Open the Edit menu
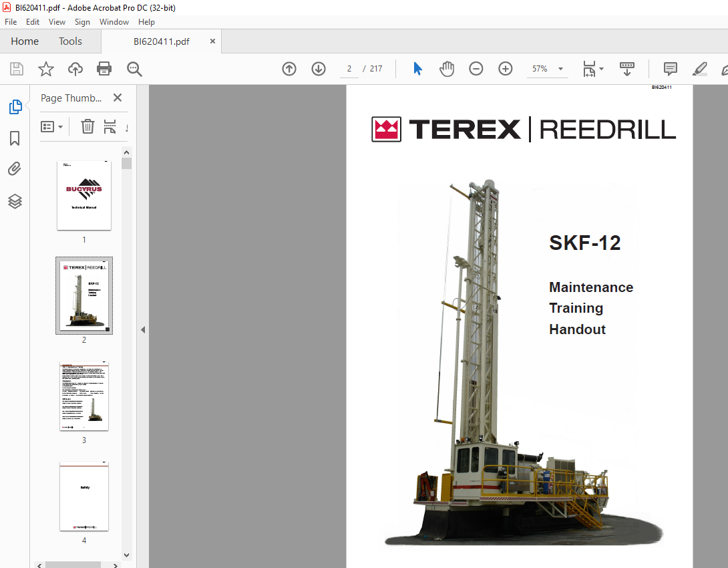This screenshot has width=728, height=568. (x=33, y=22)
